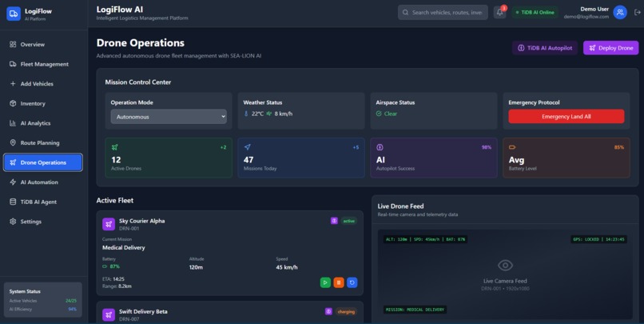Click the Deploy Drone button
Image resolution: width=644 pixels, height=324 pixels.
click(610, 48)
